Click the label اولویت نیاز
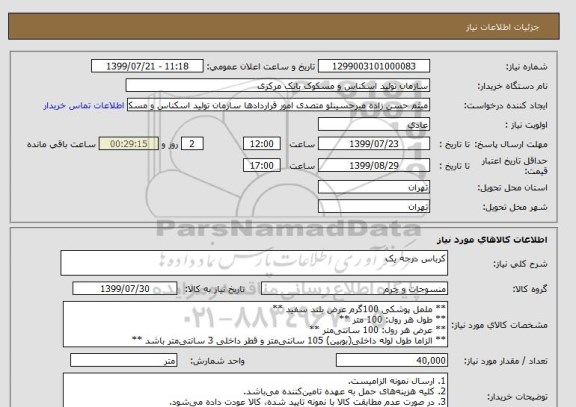 (x=526, y=125)
